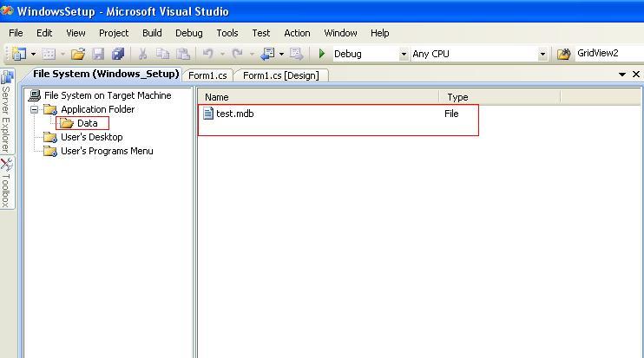The width and height of the screenshot is (644, 358).
Task: Click the test.mdb file icon
Action: click(208, 114)
